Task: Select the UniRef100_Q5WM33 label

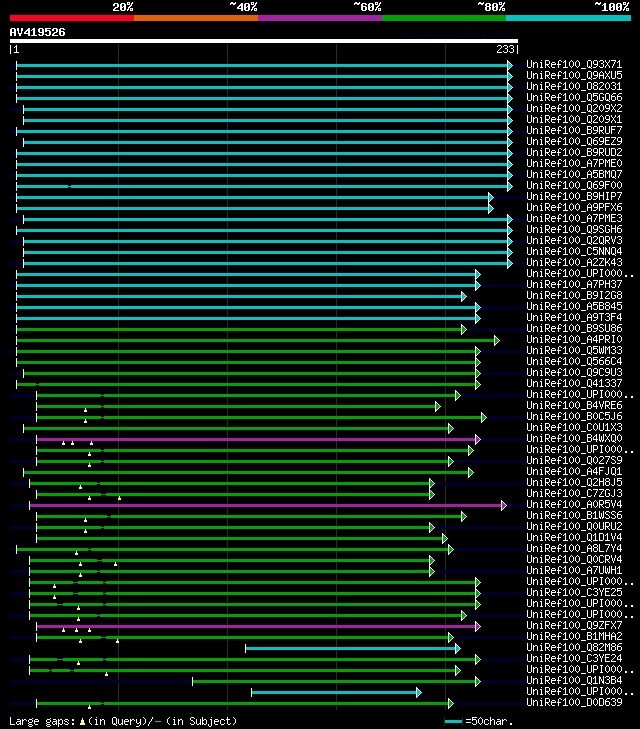Action: pyautogui.click(x=574, y=351)
